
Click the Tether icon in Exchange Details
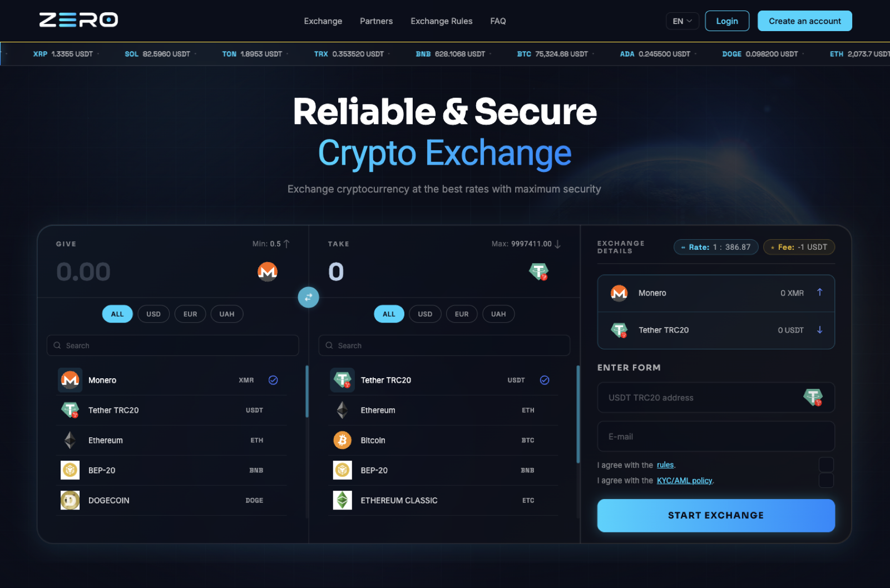(619, 330)
